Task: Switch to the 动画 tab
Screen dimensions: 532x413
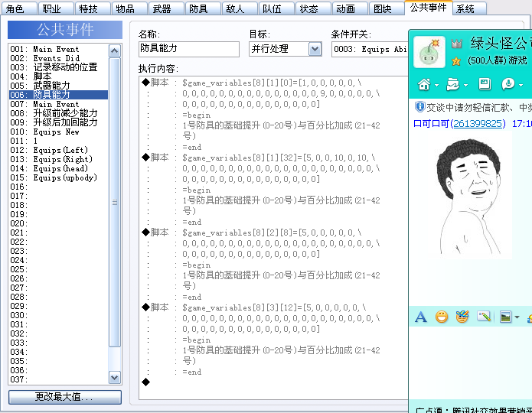Action: click(x=350, y=8)
